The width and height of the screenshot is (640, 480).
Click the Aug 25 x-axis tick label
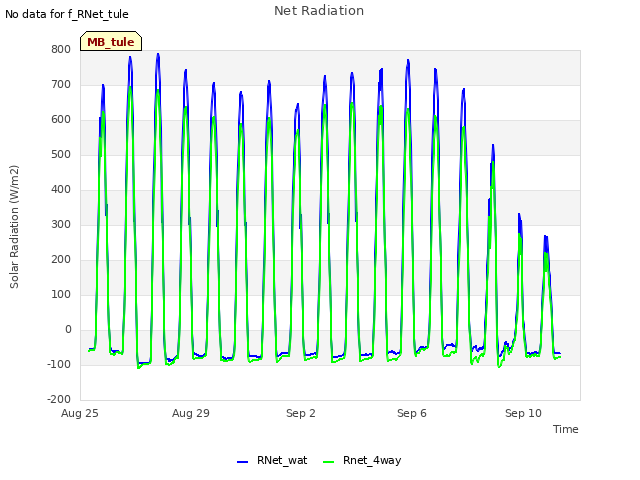tap(80, 413)
